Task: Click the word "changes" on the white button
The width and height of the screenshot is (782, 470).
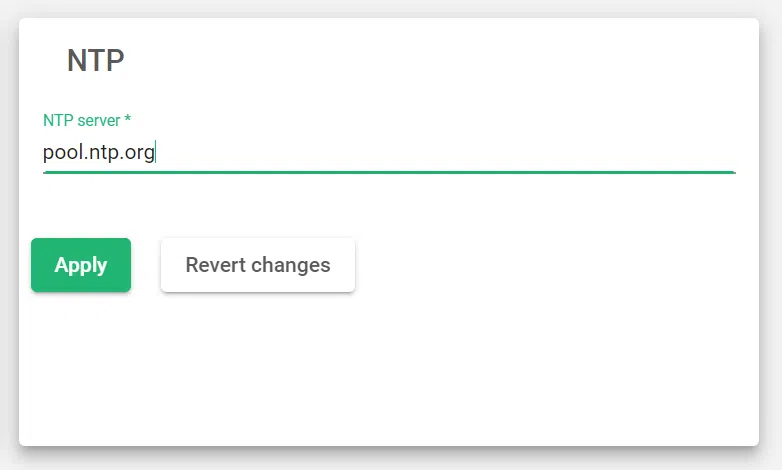Action: coord(291,265)
